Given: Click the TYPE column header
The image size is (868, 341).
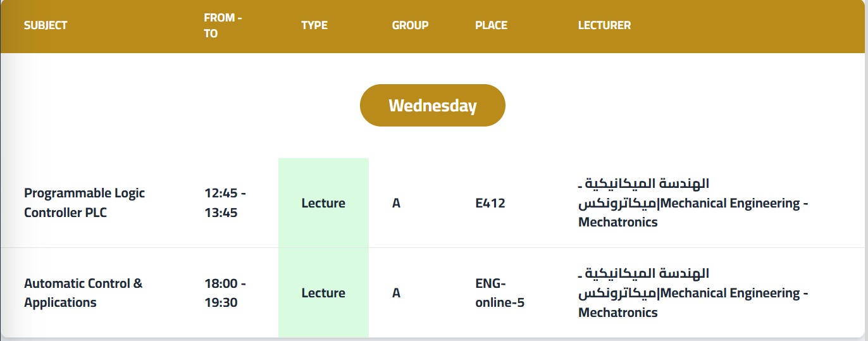Looking at the screenshot, I should (x=314, y=25).
